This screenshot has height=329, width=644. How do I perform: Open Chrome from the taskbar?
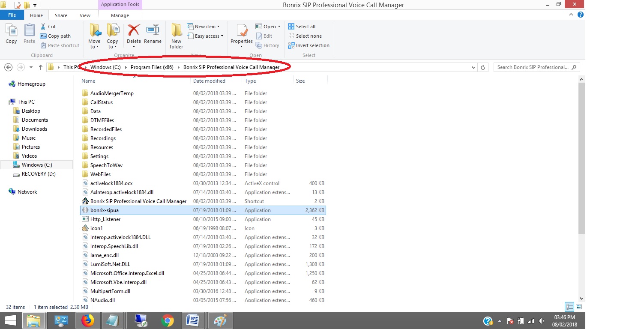pyautogui.click(x=167, y=320)
